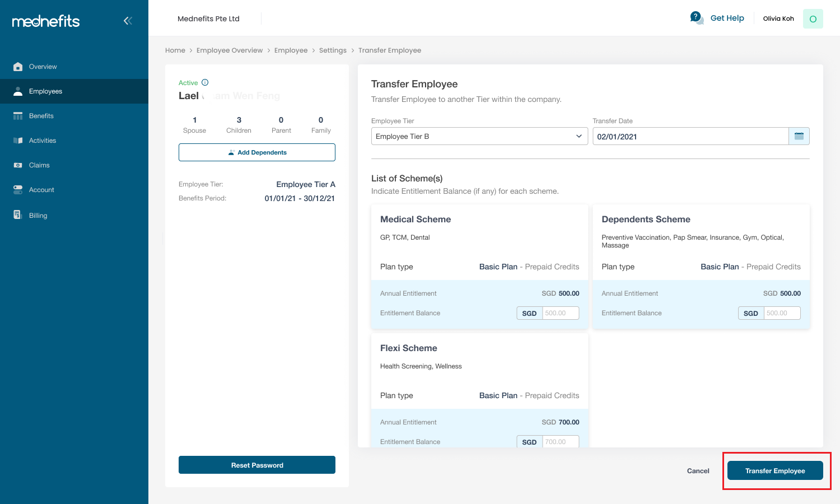Open the Benefits panel via sidebar icon
The height and width of the screenshot is (504, 840).
pos(17,115)
